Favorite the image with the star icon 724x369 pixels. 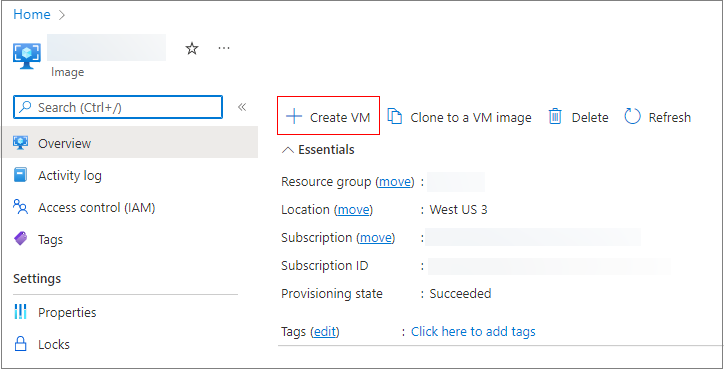tap(192, 48)
